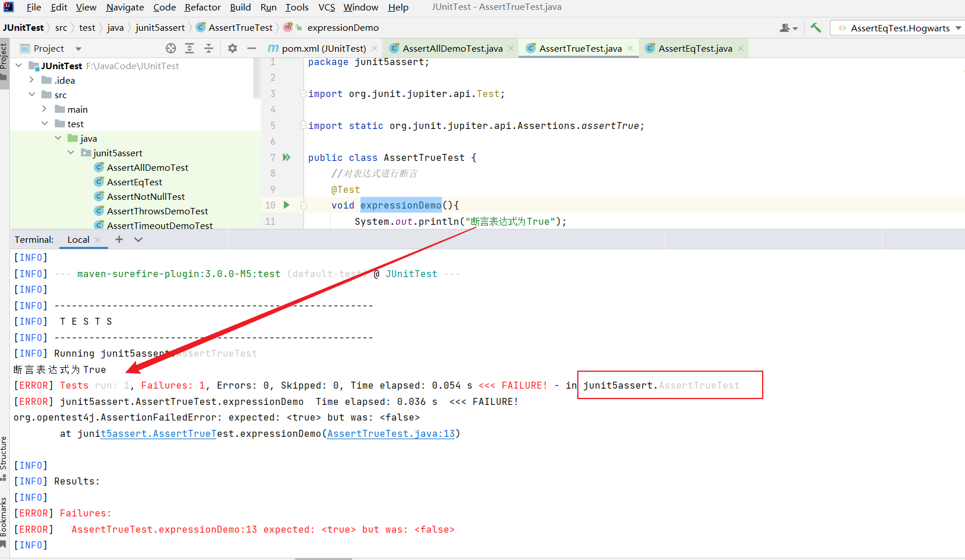Hide the Project panel with minus icon
Screen dimensions: 965x560
tap(252, 48)
